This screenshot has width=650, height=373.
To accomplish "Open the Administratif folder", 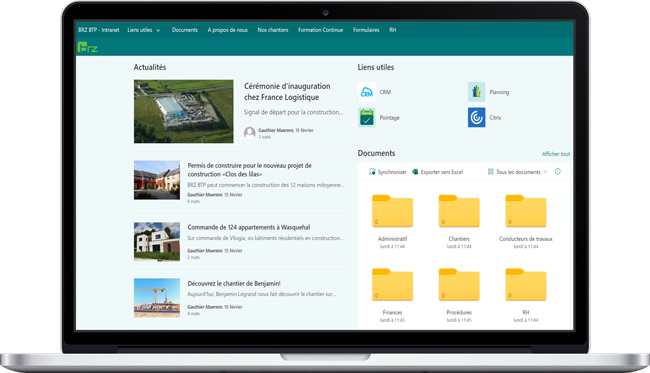I will (392, 211).
